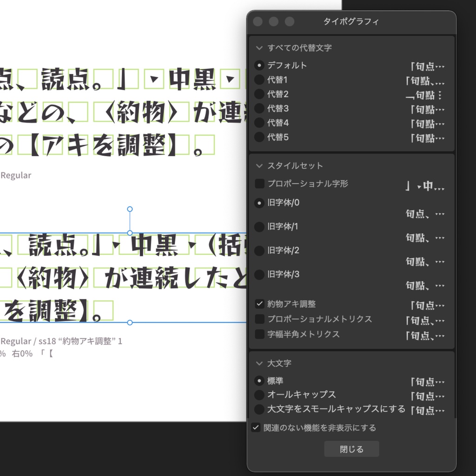Collapse the すべての代替文字 section
Screen dimensions: 476x476
260,48
